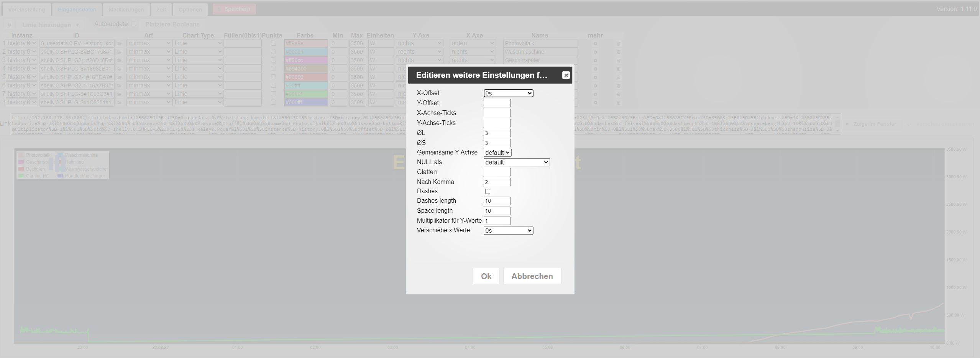Open folder icon beside shelly.0.SHPLG-S#1C9281#1 ID
The width and height of the screenshot is (980, 358).
[119, 103]
